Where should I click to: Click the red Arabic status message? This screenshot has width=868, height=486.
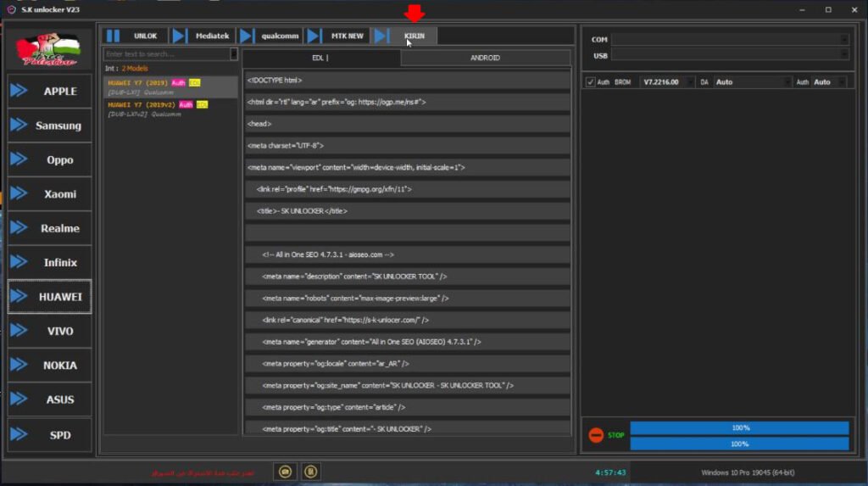[x=203, y=472]
